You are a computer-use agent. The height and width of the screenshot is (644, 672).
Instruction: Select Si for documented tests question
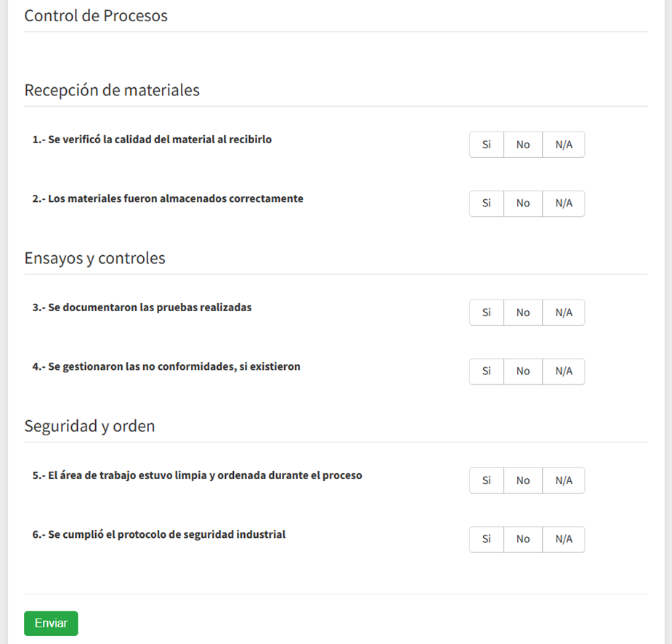point(487,313)
